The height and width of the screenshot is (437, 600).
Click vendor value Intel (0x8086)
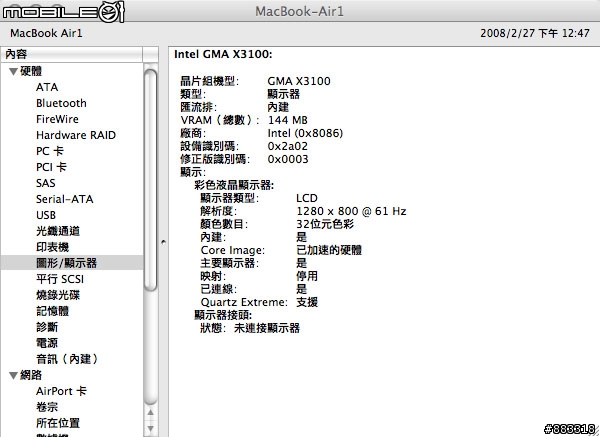pyautogui.click(x=305, y=133)
